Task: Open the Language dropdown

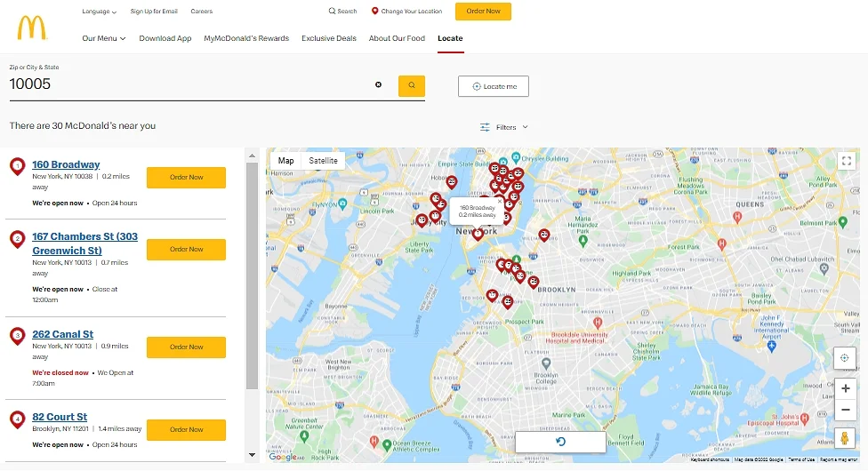Action: pyautogui.click(x=99, y=11)
